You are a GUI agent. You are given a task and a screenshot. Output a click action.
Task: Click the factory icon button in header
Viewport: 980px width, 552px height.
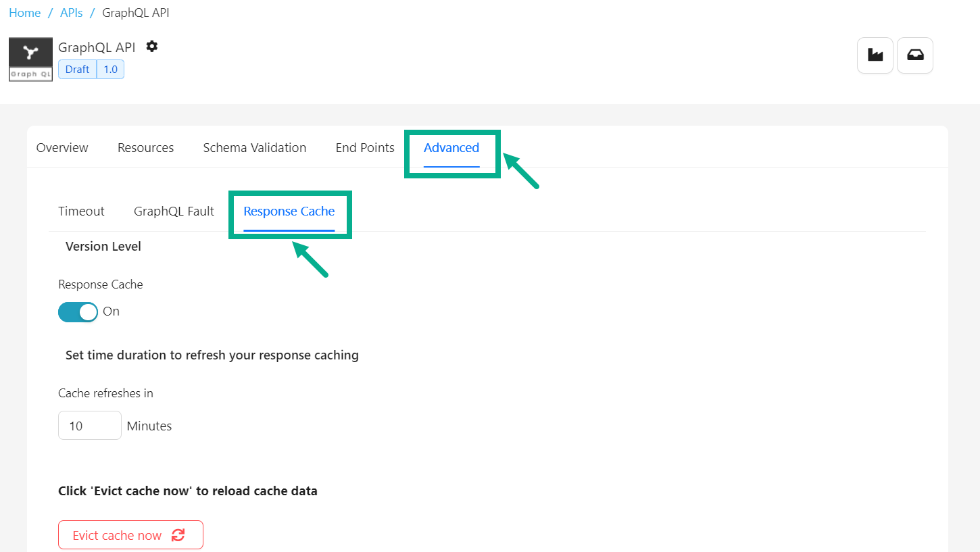[x=875, y=55]
